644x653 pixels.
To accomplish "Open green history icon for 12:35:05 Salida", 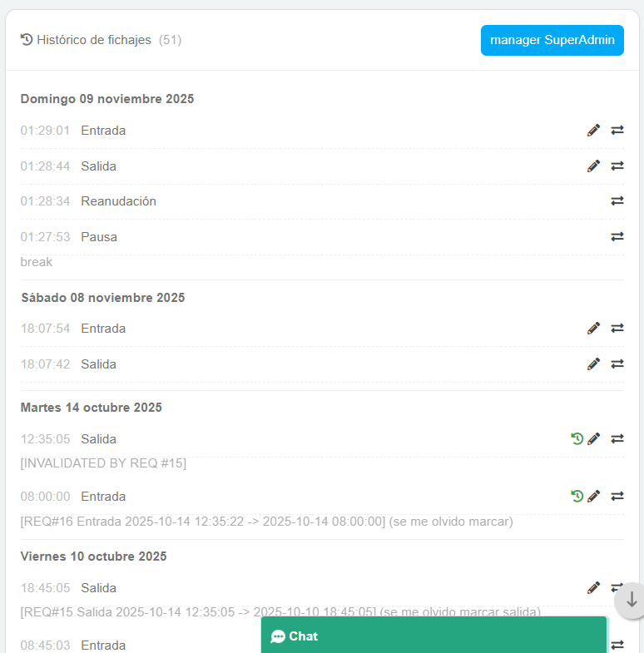I will pos(577,439).
